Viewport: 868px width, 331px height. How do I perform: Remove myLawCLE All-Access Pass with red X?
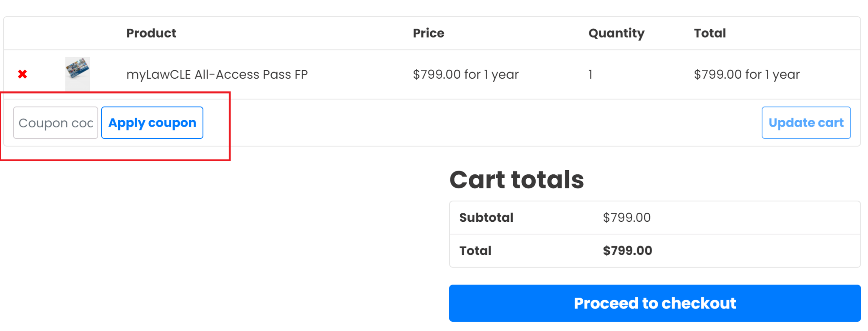22,74
